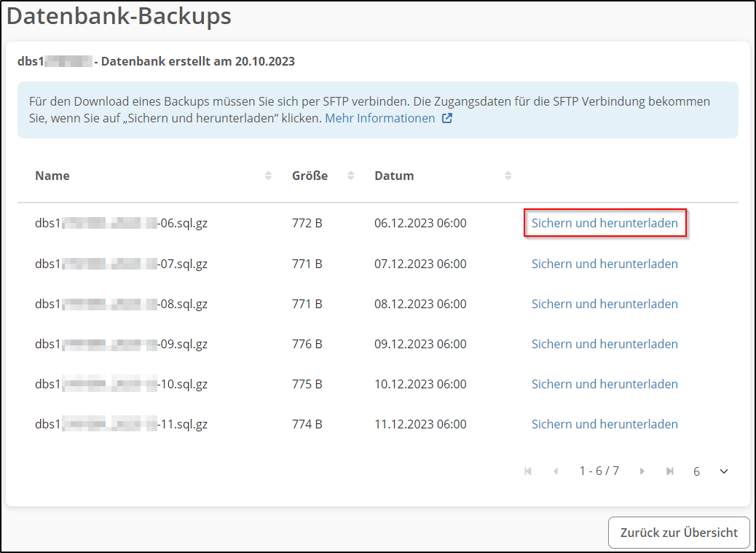756x553 pixels.
Task: Jump to last page pagination icon
Action: tap(670, 471)
